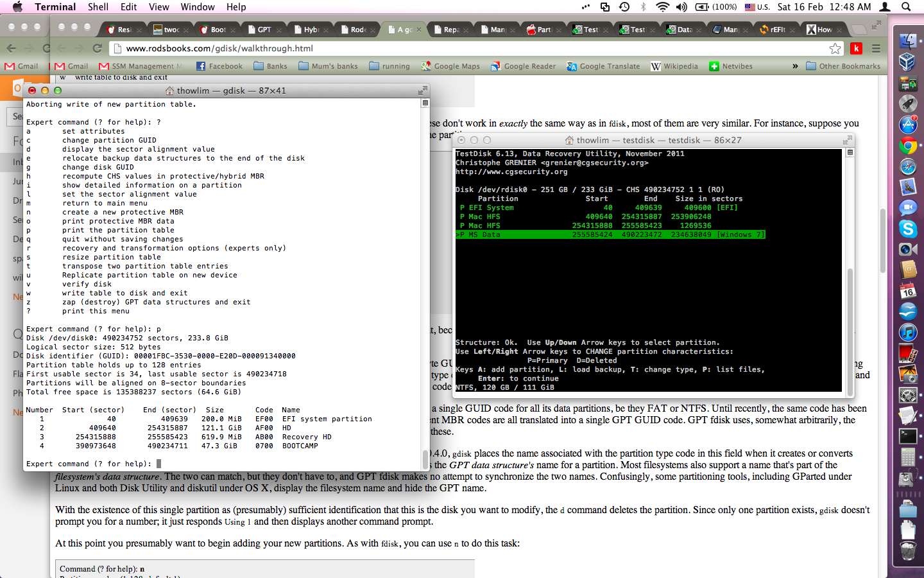Open the Window menu
The height and width of the screenshot is (578, 924).
[198, 7]
